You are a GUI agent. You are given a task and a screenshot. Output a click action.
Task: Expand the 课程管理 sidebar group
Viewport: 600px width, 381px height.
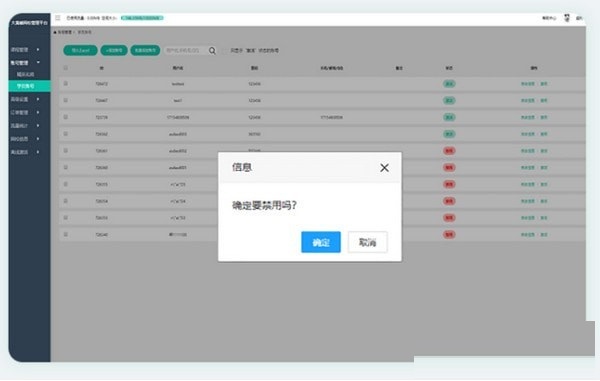26,50
